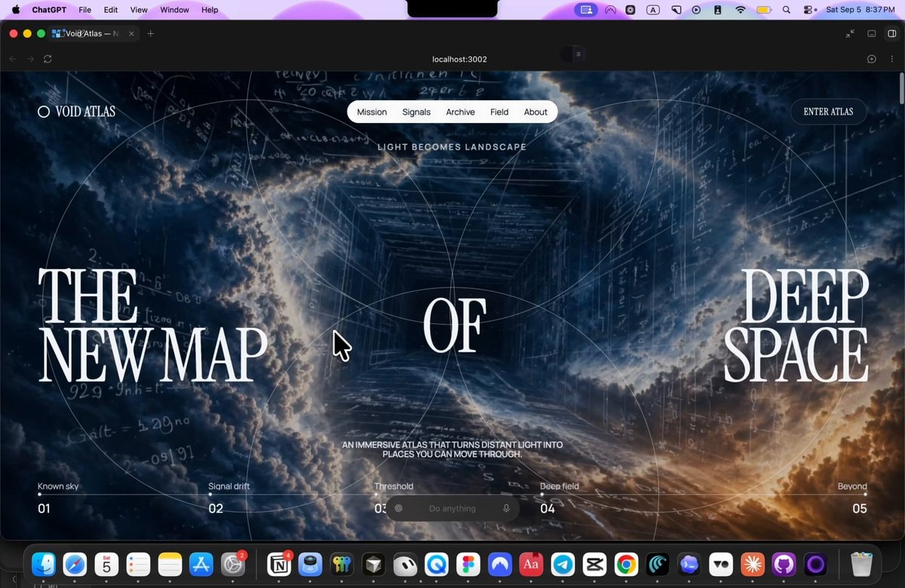Viewport: 905px width, 588px height.
Task: Open App Store from the dock
Action: pyautogui.click(x=201, y=564)
